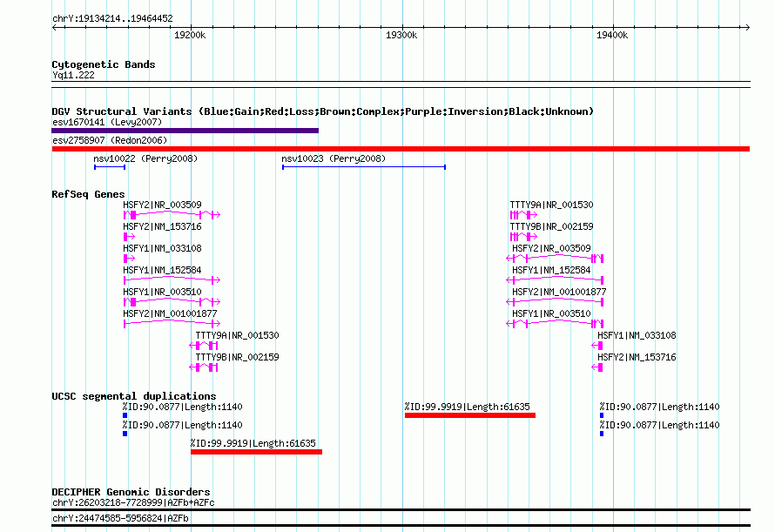Click the left-pointing TTTY9B|NR_002159 gene label
The image size is (775, 532).
coord(237,357)
